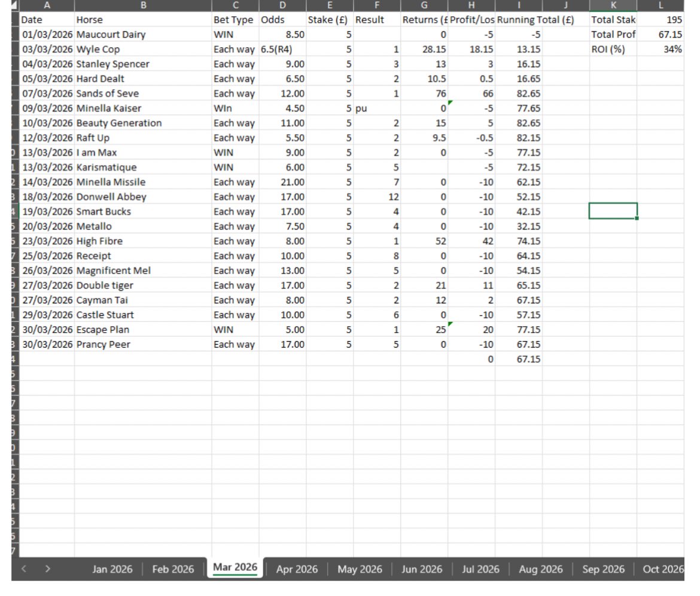The image size is (700, 596).
Task: Go to the Apr 2026 sheet tab
Action: 297,569
